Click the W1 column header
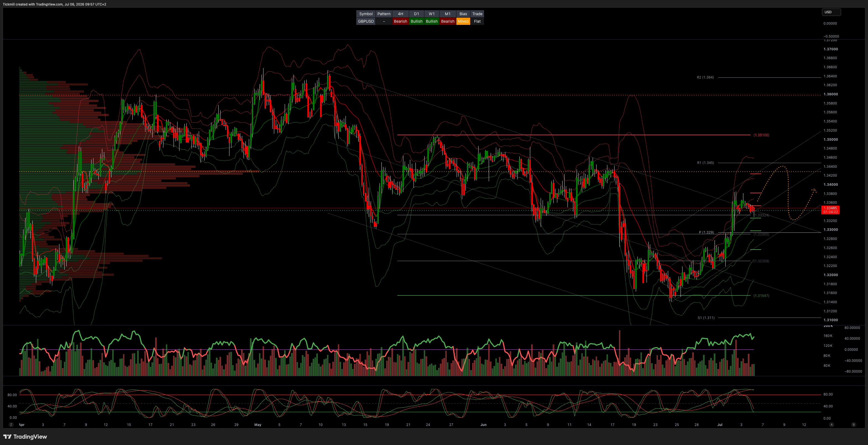 [x=432, y=14]
